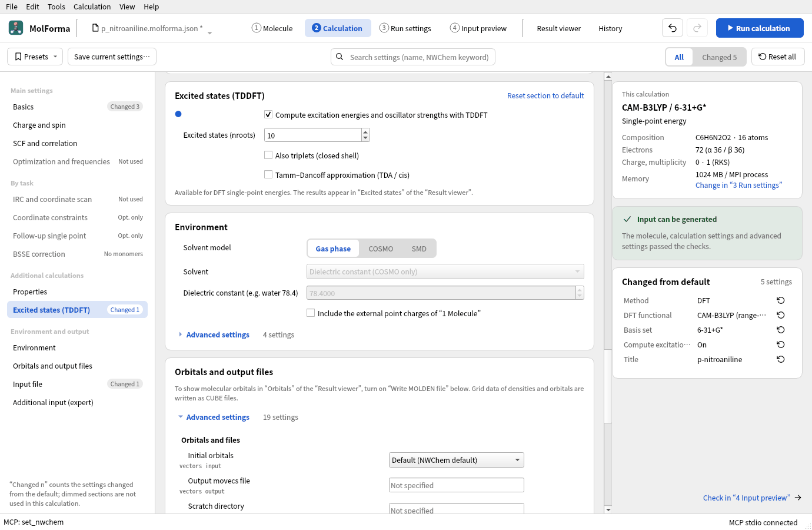
Task: Click Change in 3 Run settings link
Action: click(x=738, y=185)
